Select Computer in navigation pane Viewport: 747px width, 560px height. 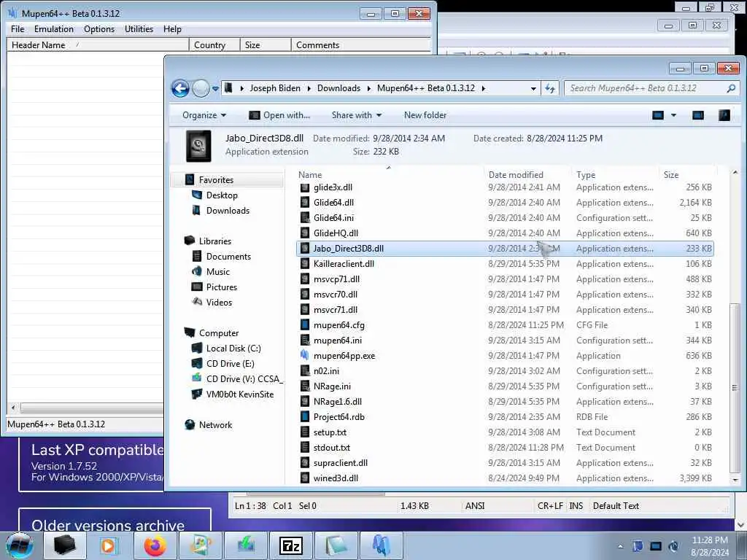click(x=219, y=332)
